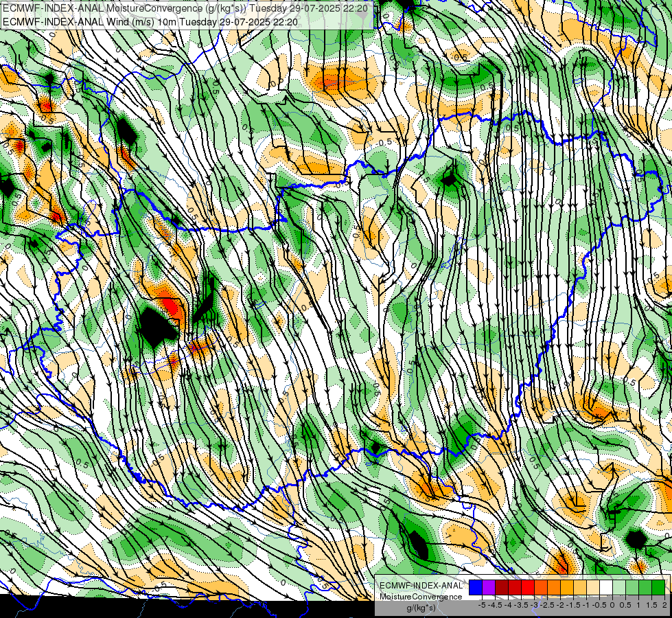Click the legend tick label -2.5

pos(547,605)
